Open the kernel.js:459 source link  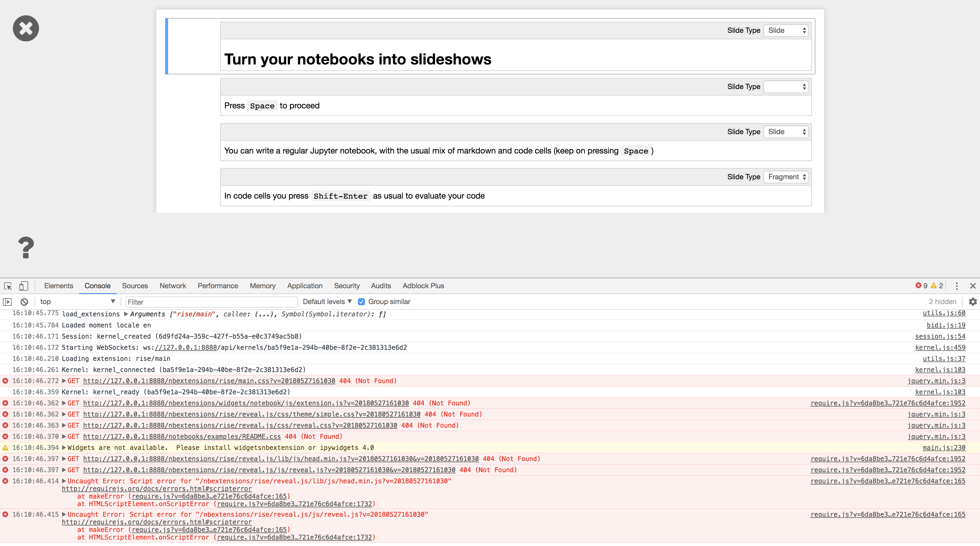point(940,347)
